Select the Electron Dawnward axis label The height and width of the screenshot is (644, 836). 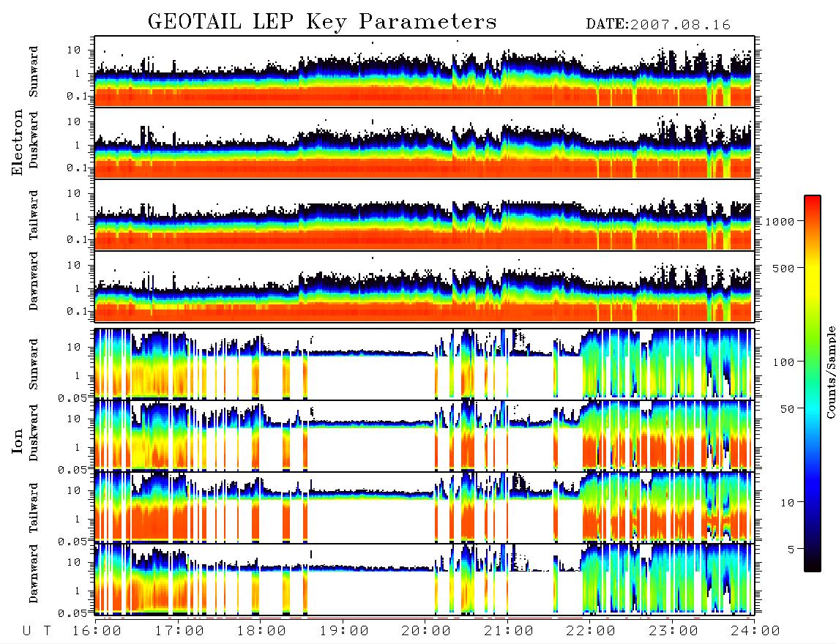pyautogui.click(x=34, y=282)
